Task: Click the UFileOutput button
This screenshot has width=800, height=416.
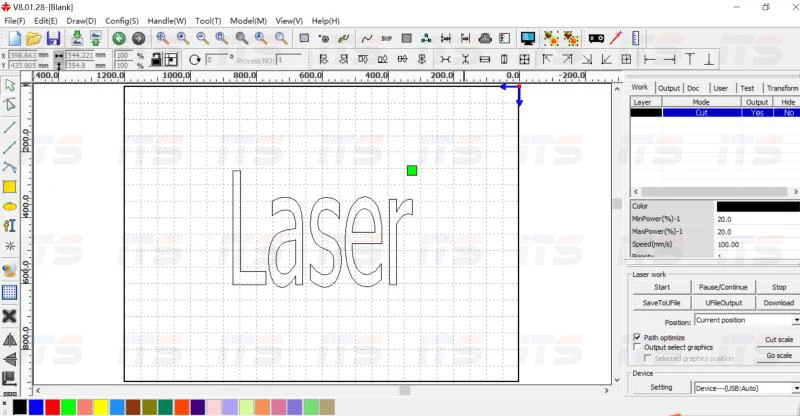Action: (723, 303)
